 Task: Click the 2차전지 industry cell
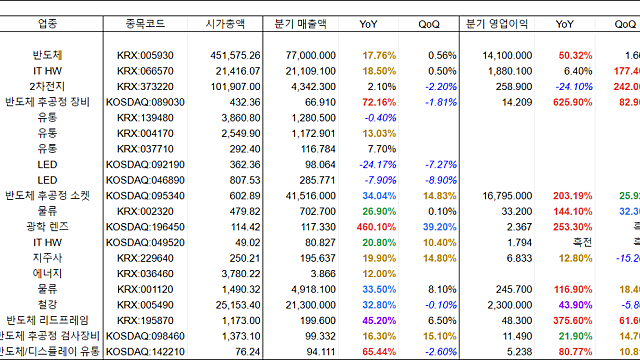[47, 87]
